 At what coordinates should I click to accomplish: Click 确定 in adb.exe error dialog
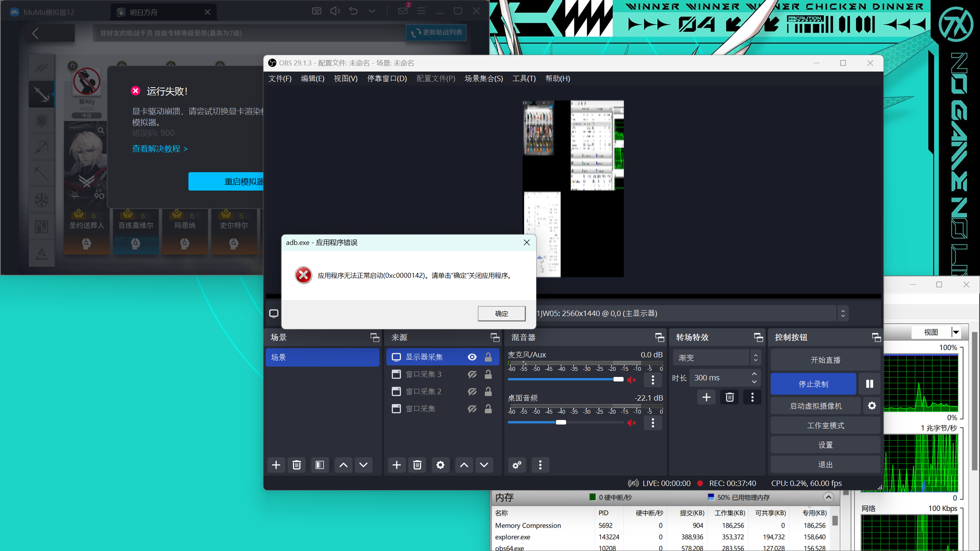click(502, 313)
